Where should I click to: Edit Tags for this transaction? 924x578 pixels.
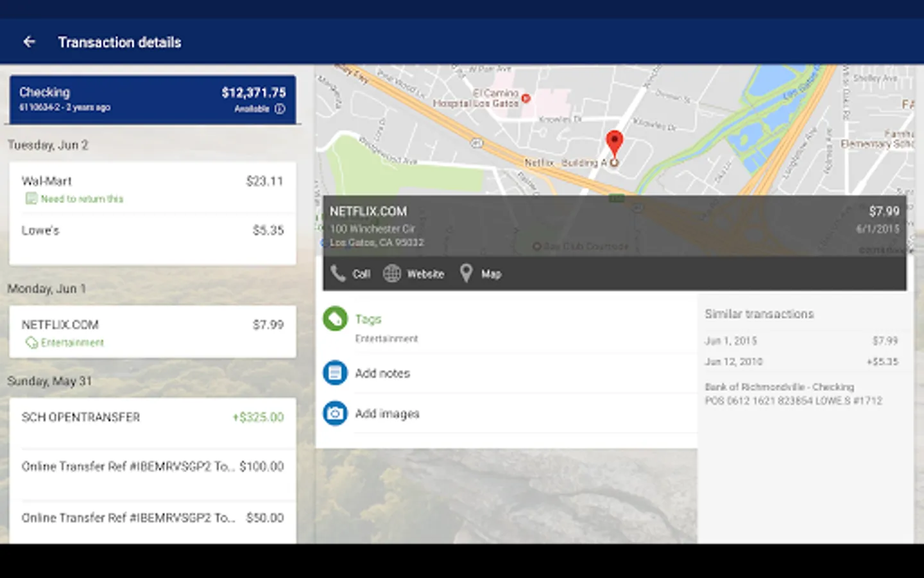pyautogui.click(x=368, y=319)
